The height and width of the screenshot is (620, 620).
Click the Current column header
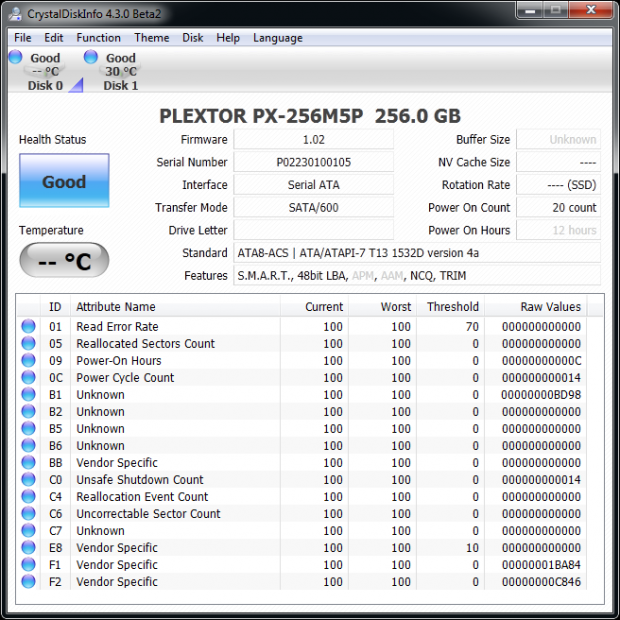point(314,306)
